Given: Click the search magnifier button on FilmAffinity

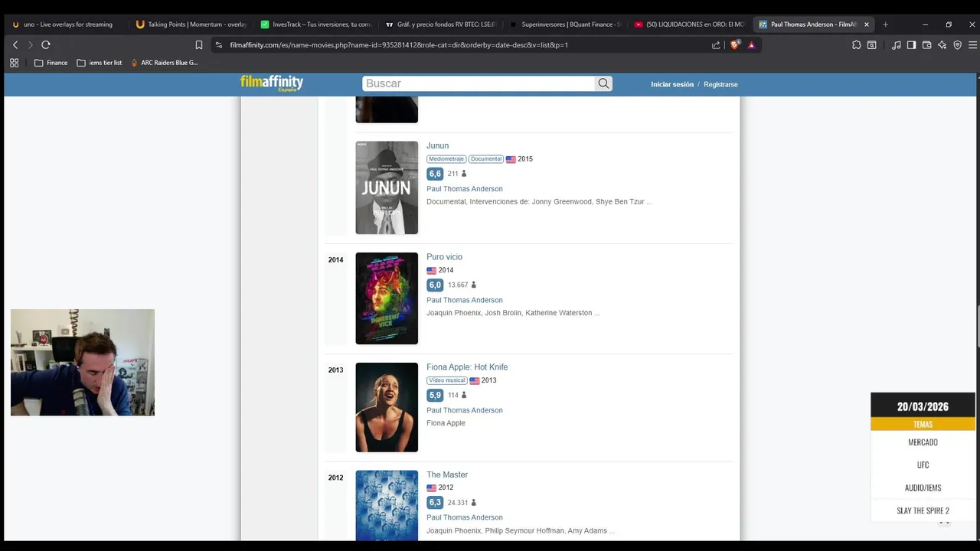Looking at the screenshot, I should point(603,83).
